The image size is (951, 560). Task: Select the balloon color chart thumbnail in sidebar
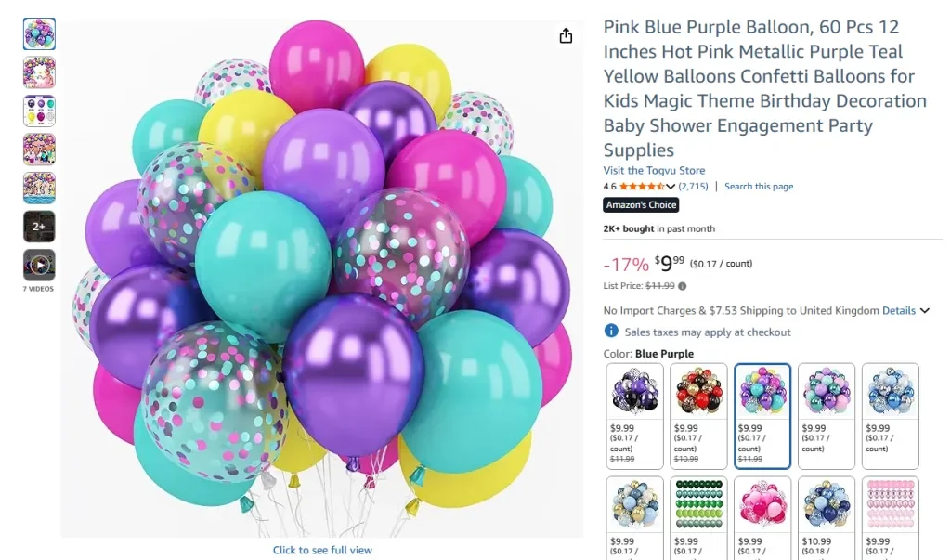(x=38, y=110)
